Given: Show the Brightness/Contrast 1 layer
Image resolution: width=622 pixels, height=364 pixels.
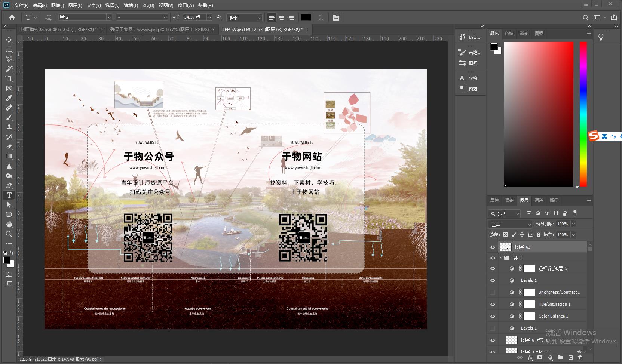Looking at the screenshot, I should point(493,292).
